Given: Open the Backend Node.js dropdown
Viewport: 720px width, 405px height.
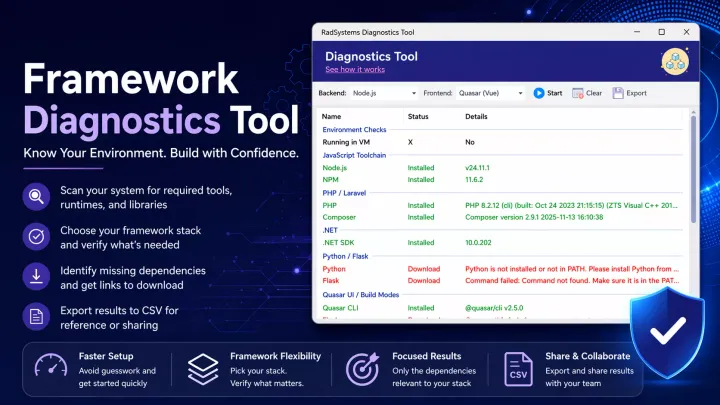Looking at the screenshot, I should pyautogui.click(x=384, y=93).
